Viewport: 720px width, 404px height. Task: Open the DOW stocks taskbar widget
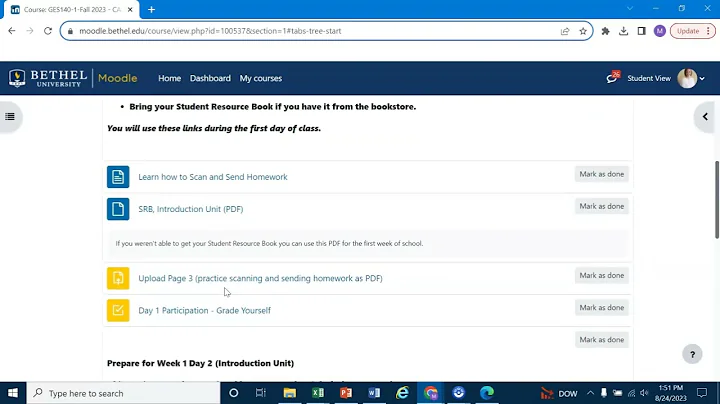(559, 393)
